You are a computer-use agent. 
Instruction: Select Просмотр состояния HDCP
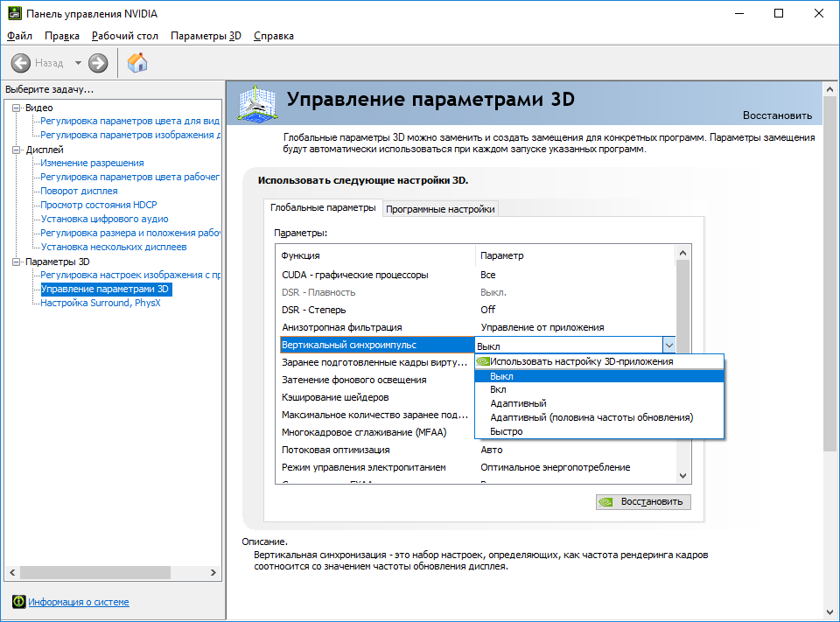click(99, 205)
